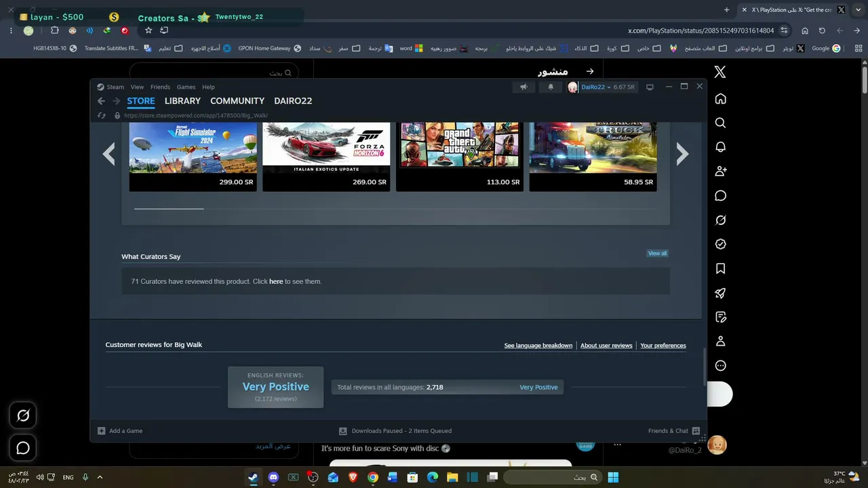This screenshot has height=488, width=868.
Task: Click the Steam store URL address field
Action: (197, 115)
